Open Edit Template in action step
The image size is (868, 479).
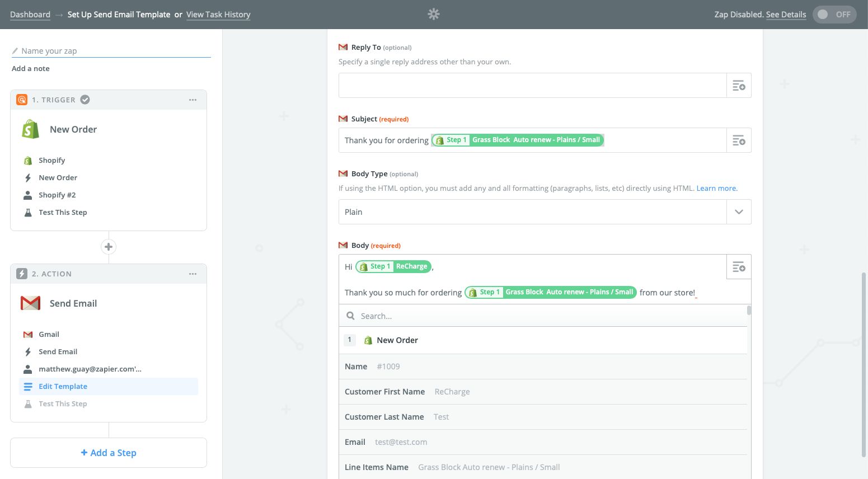(63, 387)
